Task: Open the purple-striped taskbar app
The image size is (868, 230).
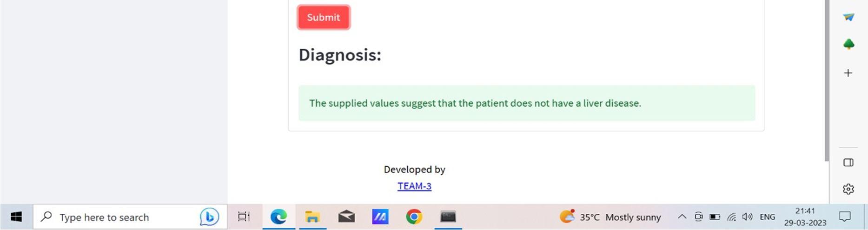Action: [380, 217]
